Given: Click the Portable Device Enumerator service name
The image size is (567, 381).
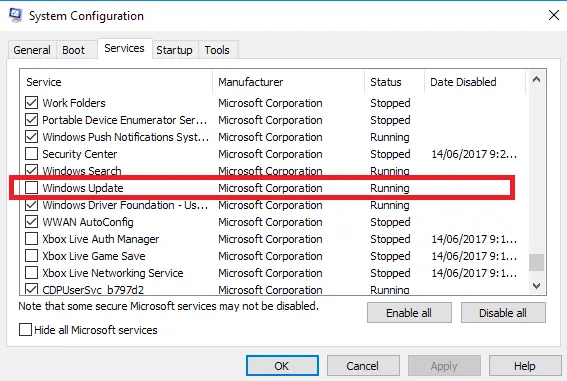Looking at the screenshot, I should [x=125, y=120].
